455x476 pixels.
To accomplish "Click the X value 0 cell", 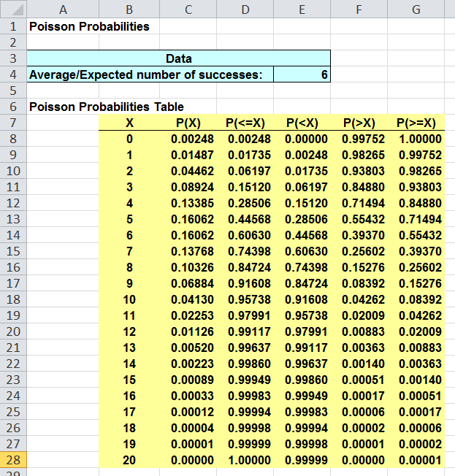I will [x=129, y=139].
